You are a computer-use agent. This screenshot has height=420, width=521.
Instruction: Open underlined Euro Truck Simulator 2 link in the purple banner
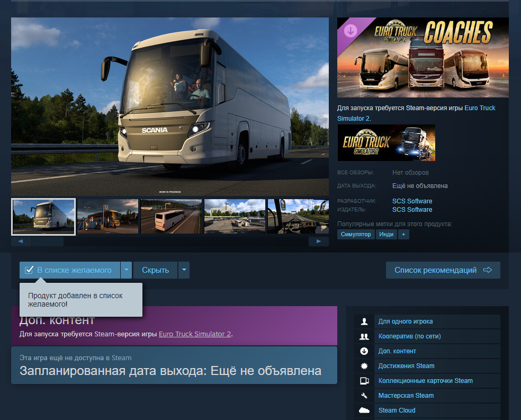point(195,334)
